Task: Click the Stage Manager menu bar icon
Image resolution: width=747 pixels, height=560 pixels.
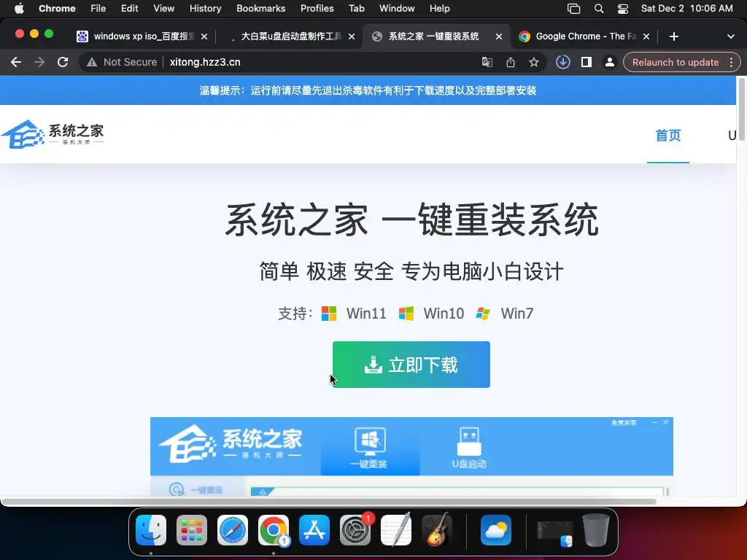Action: click(573, 9)
